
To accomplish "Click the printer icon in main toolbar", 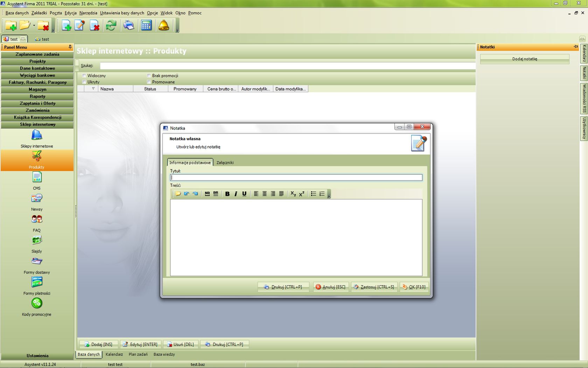I will (x=129, y=25).
